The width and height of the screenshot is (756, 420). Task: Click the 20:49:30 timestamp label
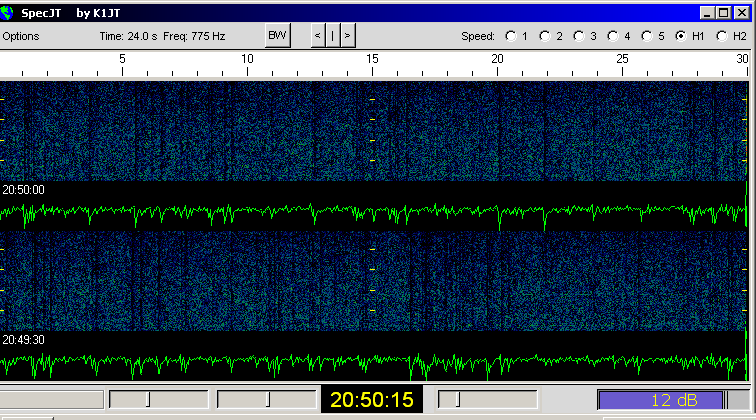pos(23,340)
